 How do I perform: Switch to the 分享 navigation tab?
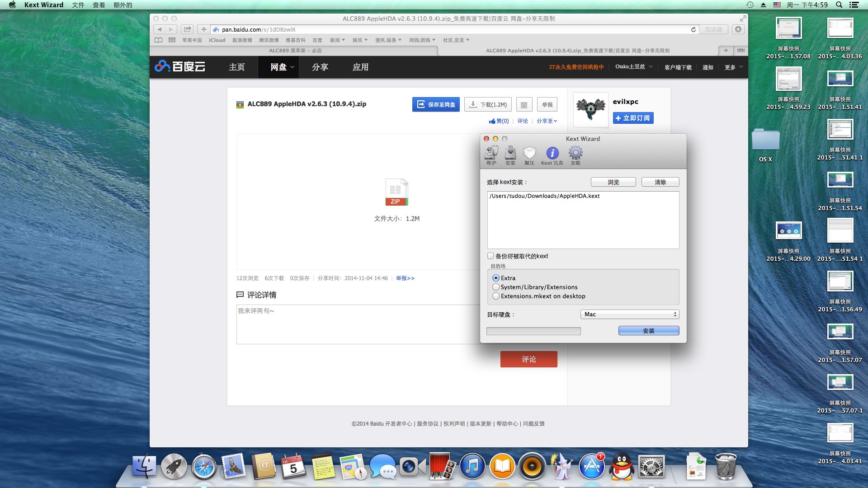point(320,67)
